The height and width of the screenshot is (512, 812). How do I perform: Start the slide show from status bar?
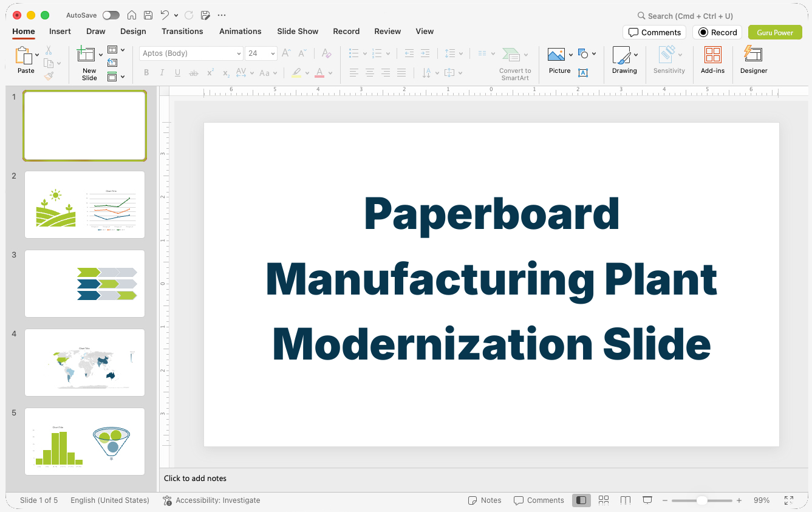[x=647, y=500]
